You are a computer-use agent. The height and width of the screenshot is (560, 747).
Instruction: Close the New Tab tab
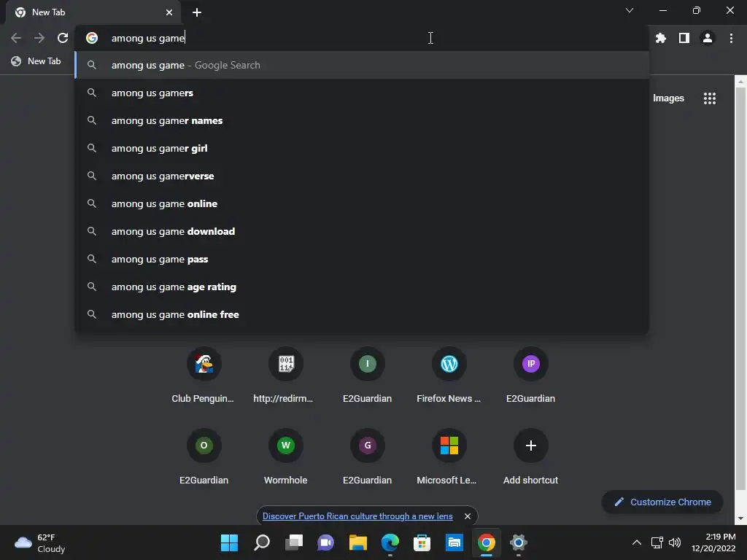(x=169, y=12)
